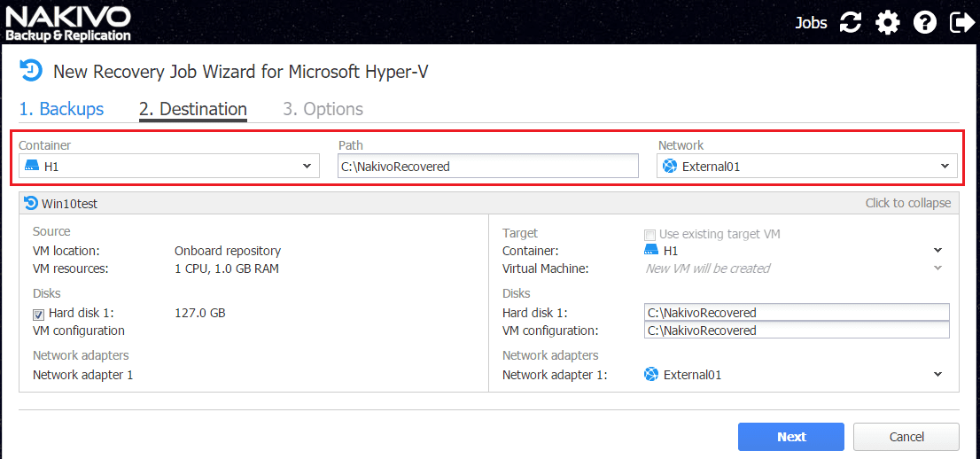
Task: Toggle the Hard disk 1 checkbox
Action: pos(39,314)
